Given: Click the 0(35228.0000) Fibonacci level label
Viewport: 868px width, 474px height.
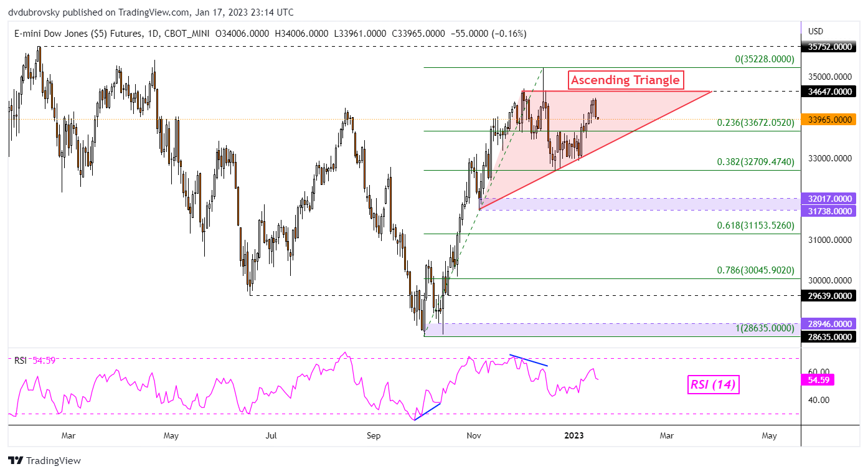Looking at the screenshot, I should tap(765, 60).
